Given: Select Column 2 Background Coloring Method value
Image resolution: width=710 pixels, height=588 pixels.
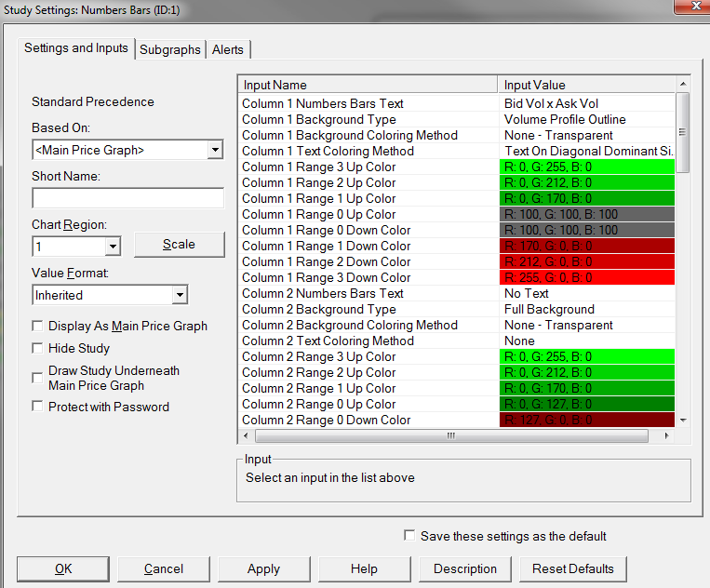Looking at the screenshot, I should pos(587,326).
